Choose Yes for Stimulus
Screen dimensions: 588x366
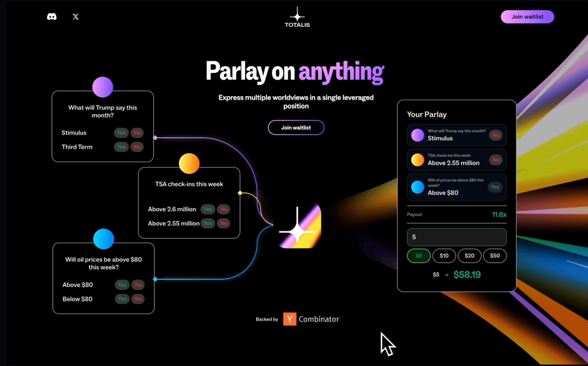coord(121,133)
